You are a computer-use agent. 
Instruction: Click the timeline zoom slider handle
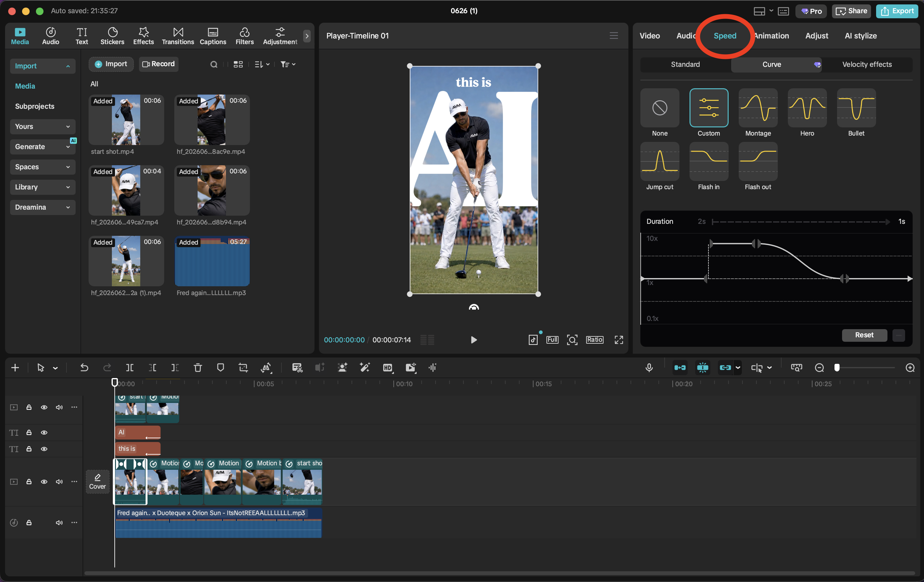[837, 368]
